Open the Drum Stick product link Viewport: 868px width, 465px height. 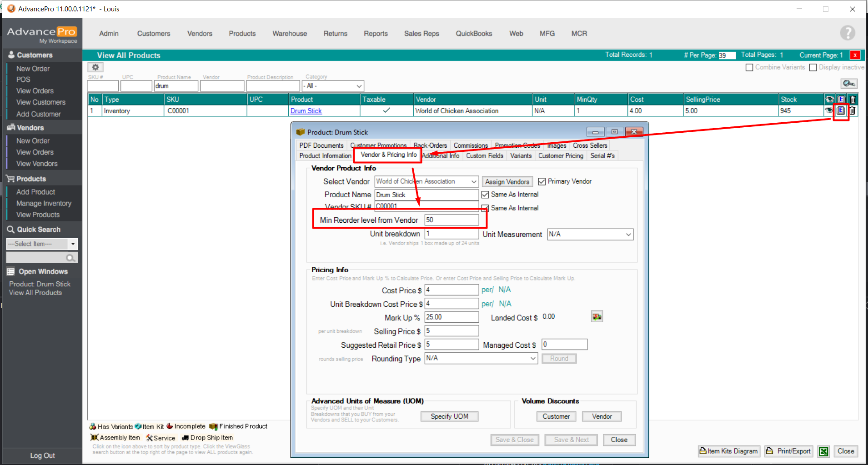coord(306,111)
